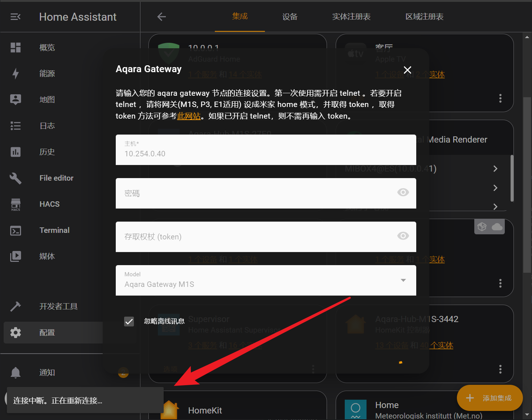Viewport: 532px width, 420px height.
Task: Expand the MIBOX4 media renderer entry
Action: pos(495,168)
